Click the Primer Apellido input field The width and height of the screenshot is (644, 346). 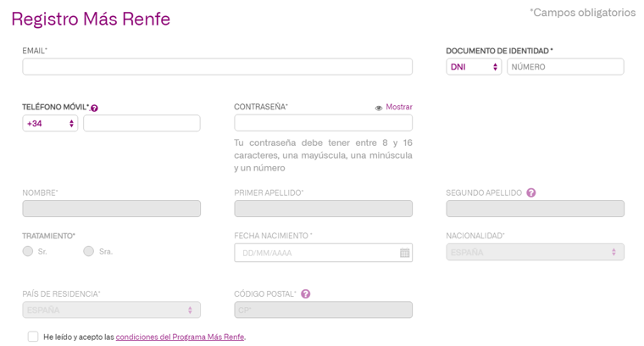(323, 209)
